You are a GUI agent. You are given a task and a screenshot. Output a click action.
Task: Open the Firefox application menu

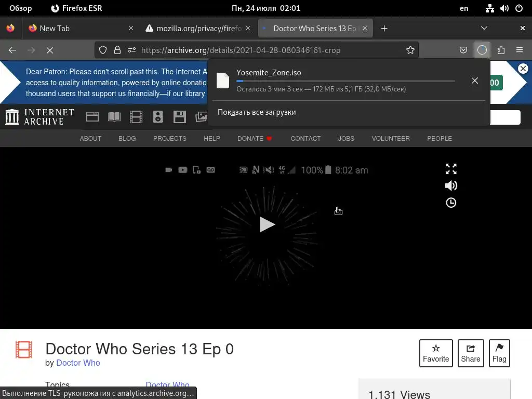click(520, 50)
